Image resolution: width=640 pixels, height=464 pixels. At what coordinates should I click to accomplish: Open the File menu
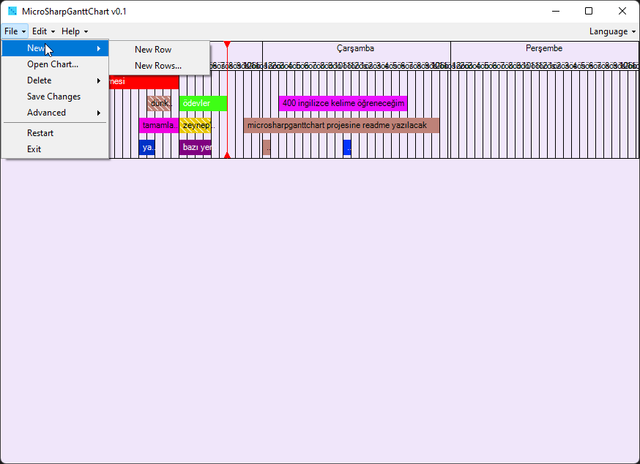click(14, 31)
